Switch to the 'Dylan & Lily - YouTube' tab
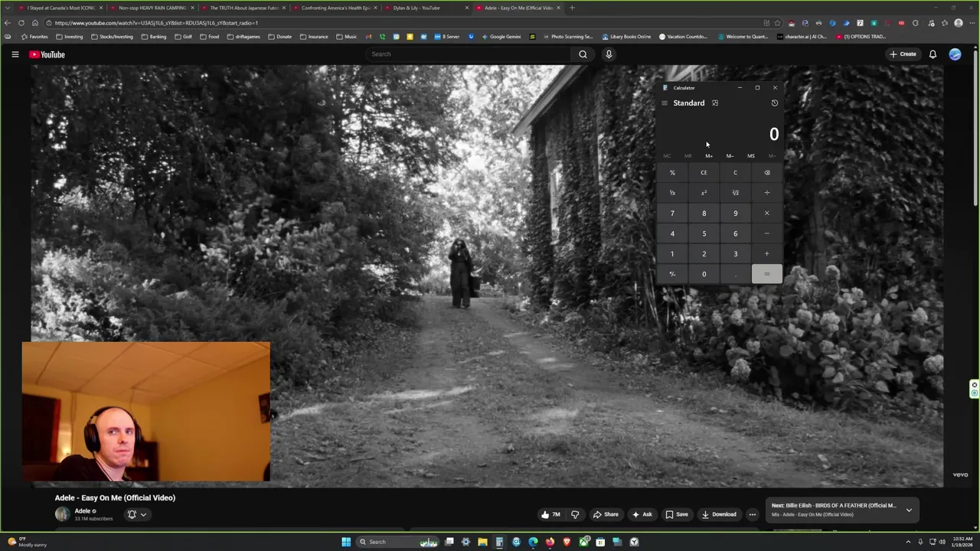980x551 pixels. point(426,8)
